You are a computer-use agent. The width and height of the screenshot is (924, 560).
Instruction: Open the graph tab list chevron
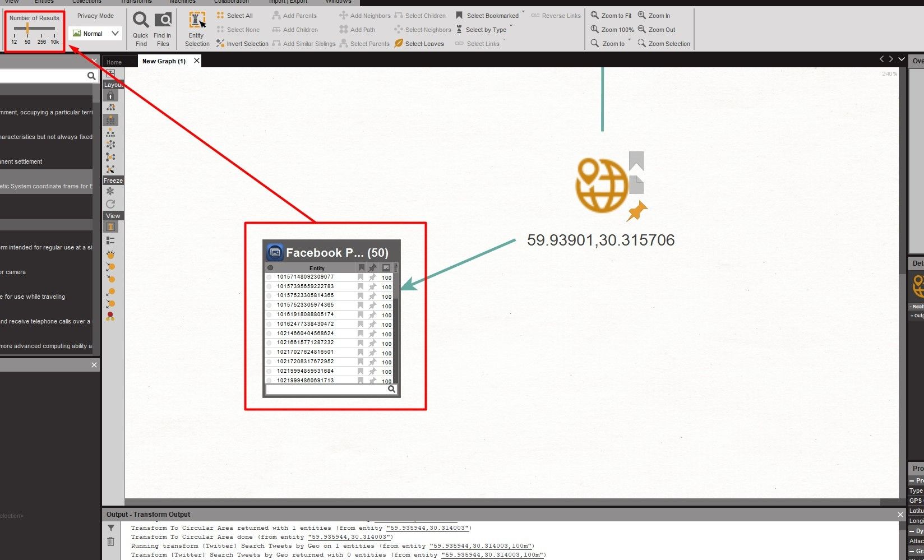[902, 59]
